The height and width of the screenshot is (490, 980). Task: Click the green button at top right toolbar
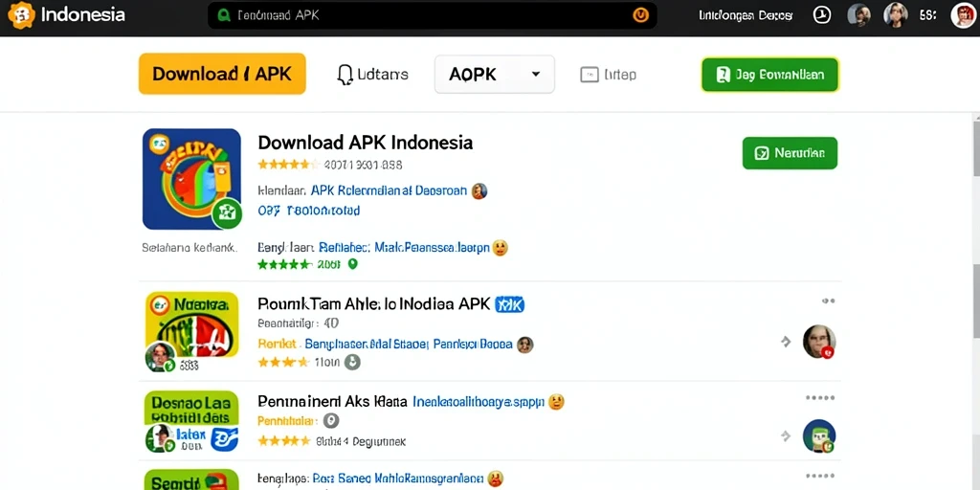(x=769, y=75)
